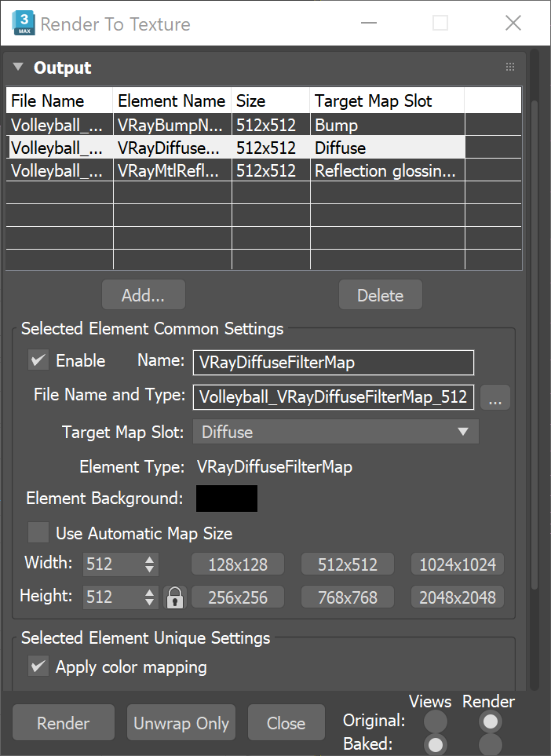Click the 512x512 size cell in Bump row
The image size is (551, 756).
click(271, 126)
